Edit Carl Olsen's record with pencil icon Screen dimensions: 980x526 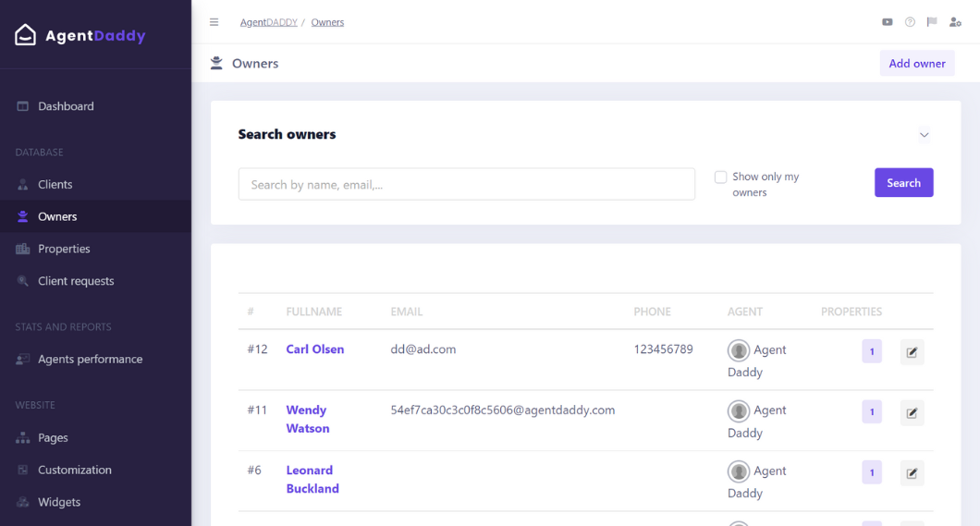click(912, 351)
